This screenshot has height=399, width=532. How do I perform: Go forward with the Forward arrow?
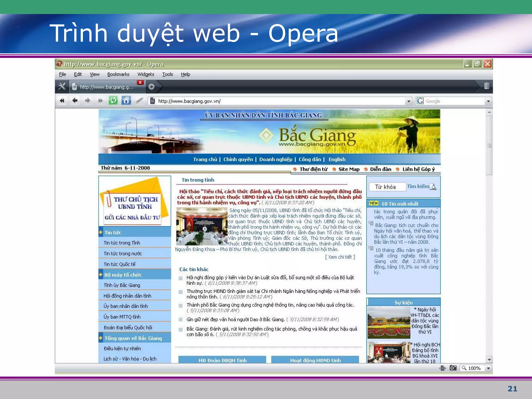[x=88, y=101]
